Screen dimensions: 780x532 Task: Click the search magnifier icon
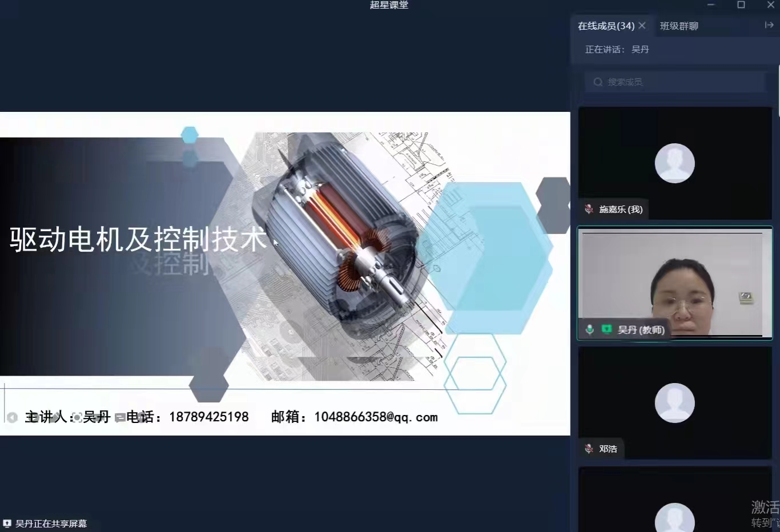pyautogui.click(x=598, y=82)
